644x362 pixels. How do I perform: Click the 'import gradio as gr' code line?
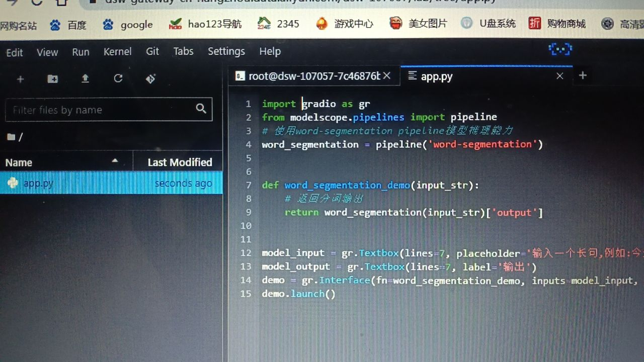pos(316,104)
